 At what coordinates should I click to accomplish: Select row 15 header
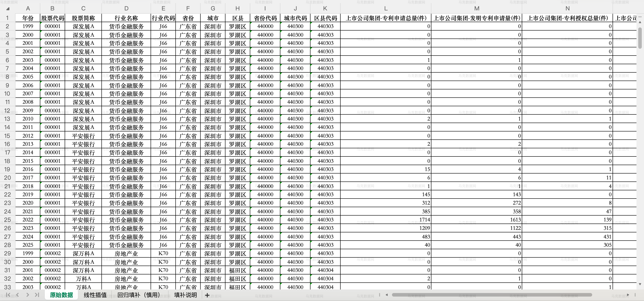[x=8, y=136]
